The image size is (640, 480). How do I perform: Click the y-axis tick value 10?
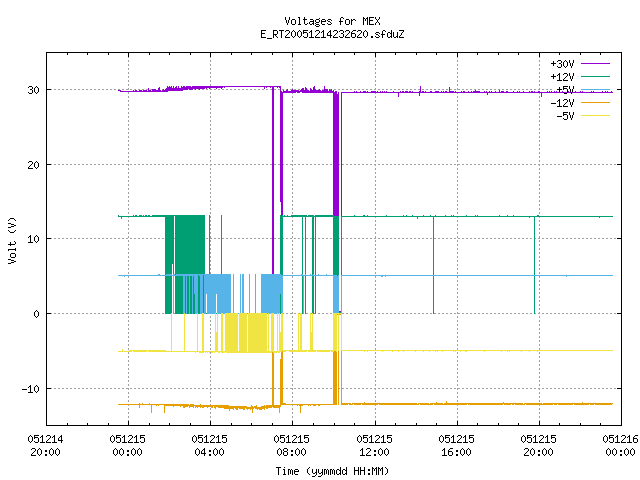33,239
